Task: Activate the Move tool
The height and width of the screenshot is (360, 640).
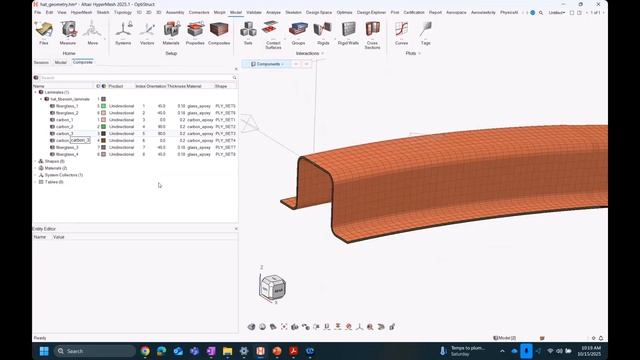Action: [x=93, y=33]
